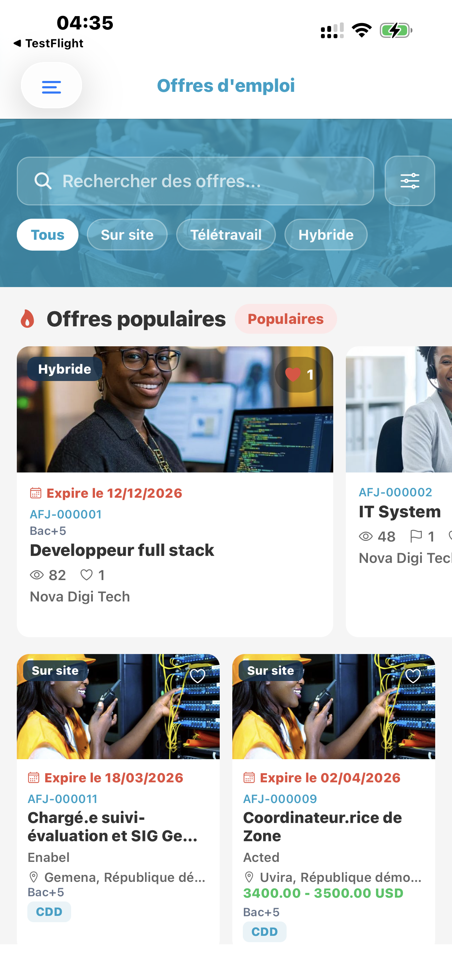The height and width of the screenshot is (980, 452).
Task: Tap the red heart on Developpeur card
Action: pos(293,375)
